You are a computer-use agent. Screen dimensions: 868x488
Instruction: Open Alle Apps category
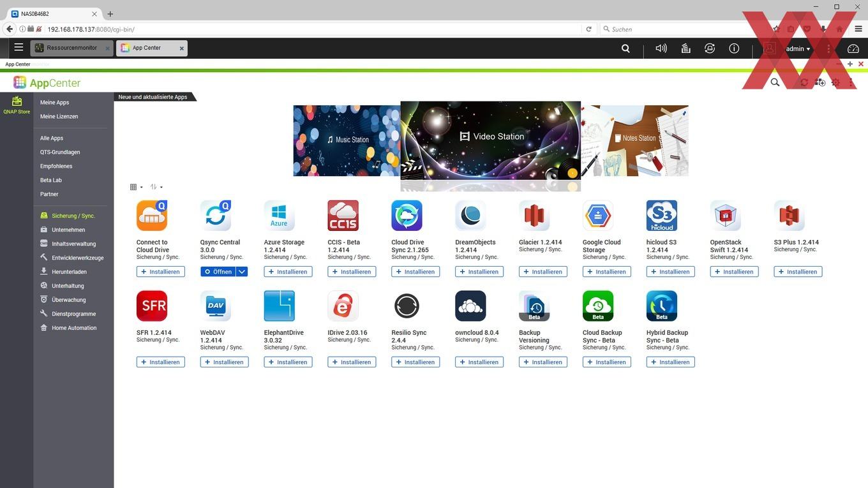point(52,138)
